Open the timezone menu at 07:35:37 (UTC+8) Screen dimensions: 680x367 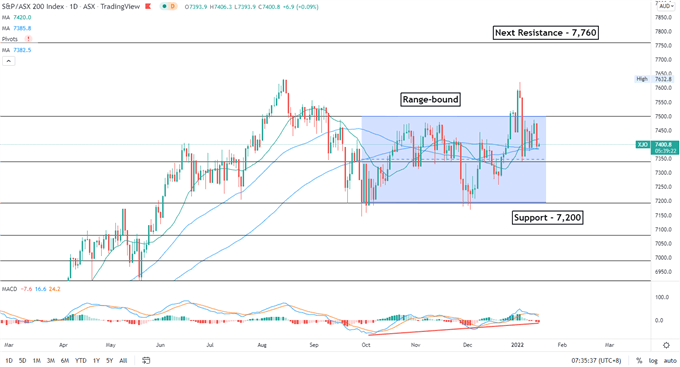[596, 360]
